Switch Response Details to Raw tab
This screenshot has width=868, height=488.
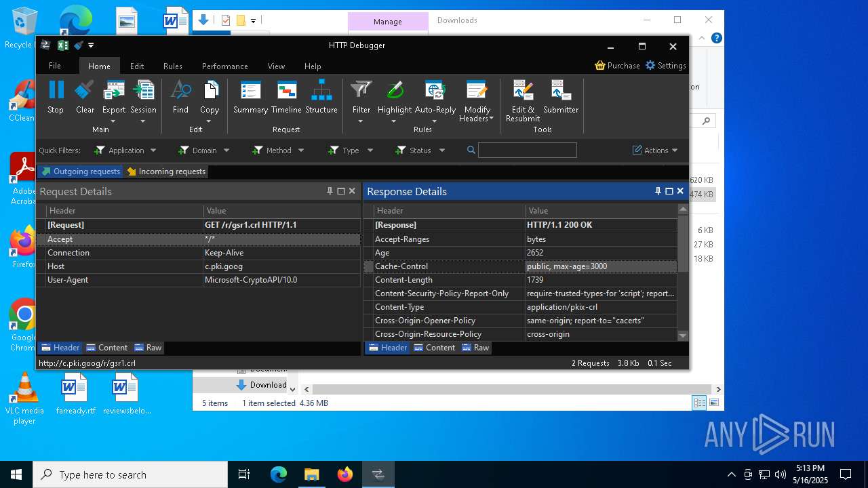[475, 348]
